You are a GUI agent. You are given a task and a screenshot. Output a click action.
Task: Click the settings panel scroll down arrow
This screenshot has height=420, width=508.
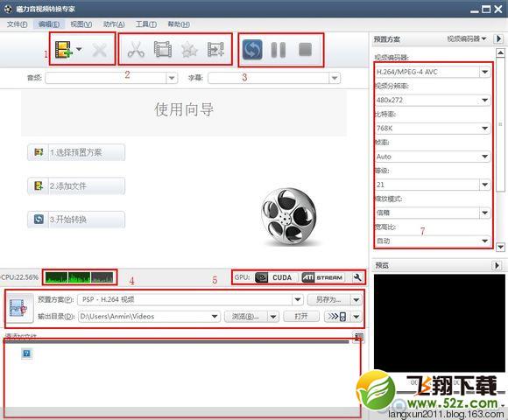(500, 247)
